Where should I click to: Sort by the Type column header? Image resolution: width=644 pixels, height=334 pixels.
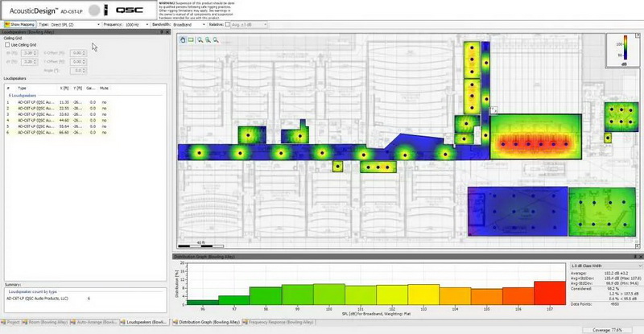pos(23,88)
